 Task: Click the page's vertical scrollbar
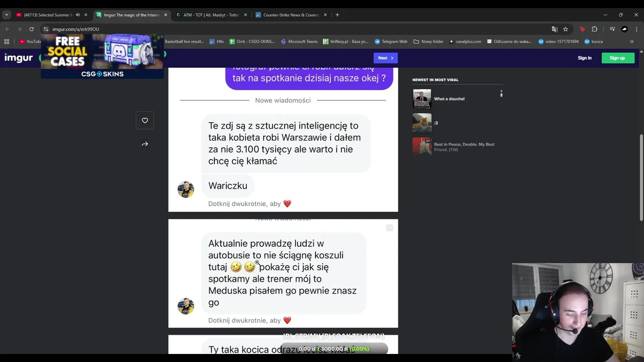point(641,177)
